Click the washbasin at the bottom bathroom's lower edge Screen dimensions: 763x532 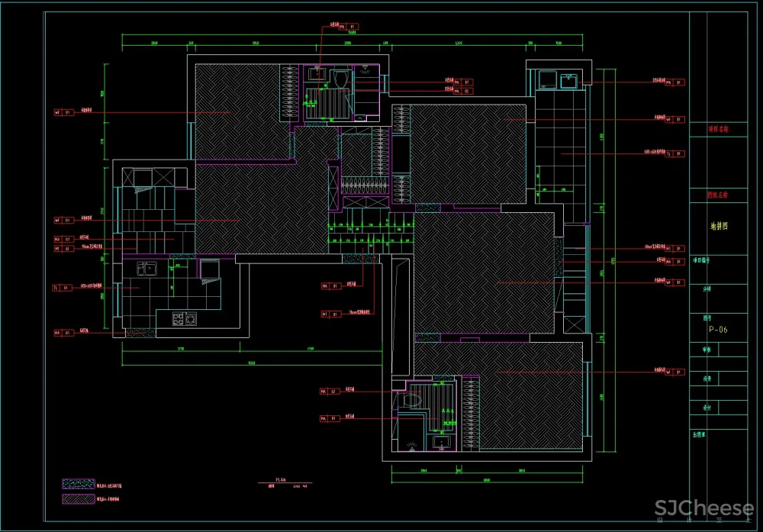440,443
